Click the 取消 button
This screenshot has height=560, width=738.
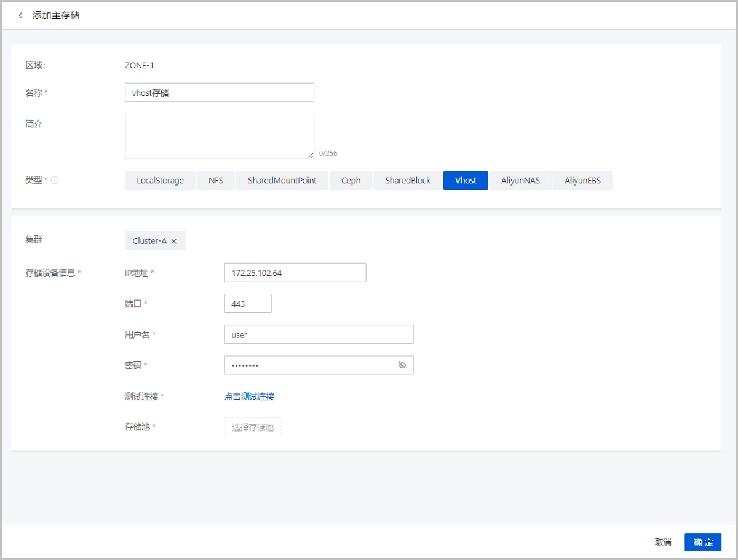pyautogui.click(x=663, y=542)
